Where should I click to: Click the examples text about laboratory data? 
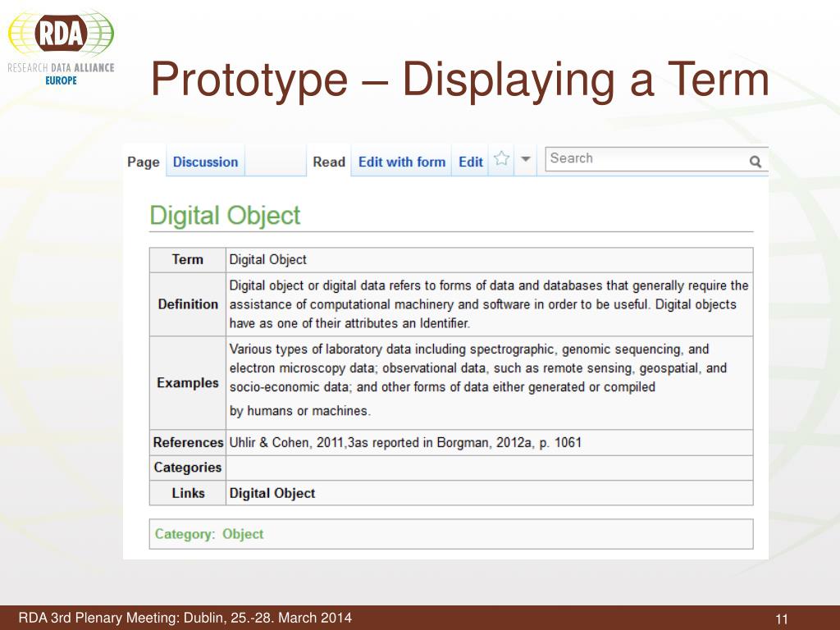pyautogui.click(x=478, y=380)
